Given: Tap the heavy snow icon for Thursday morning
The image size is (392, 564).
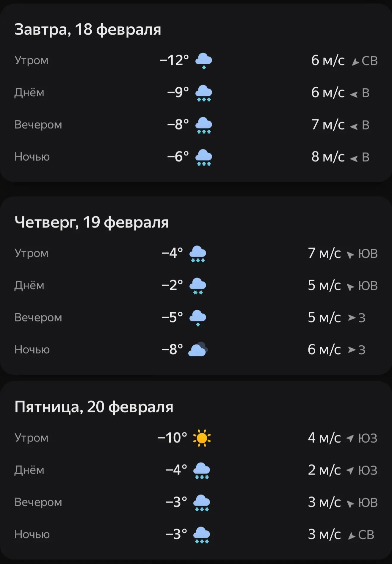Looking at the screenshot, I should 198,254.
